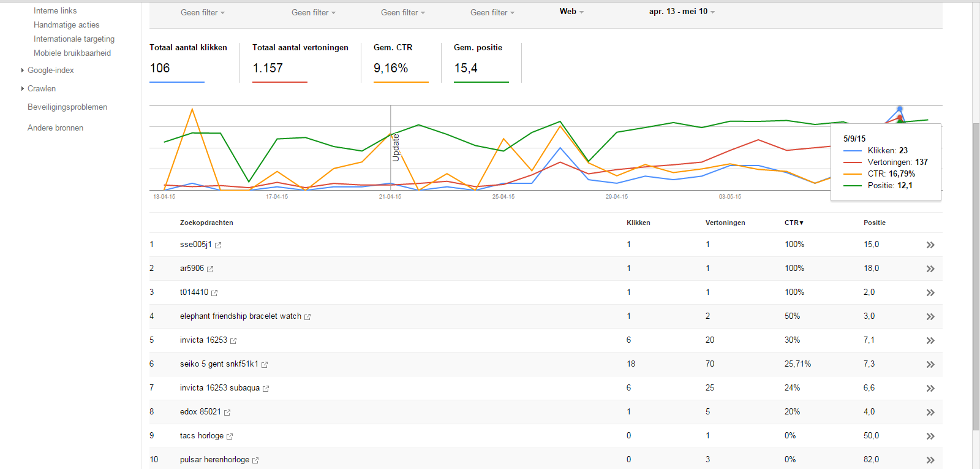
Task: Open external link icon beside ar5906
Action: [x=210, y=269]
